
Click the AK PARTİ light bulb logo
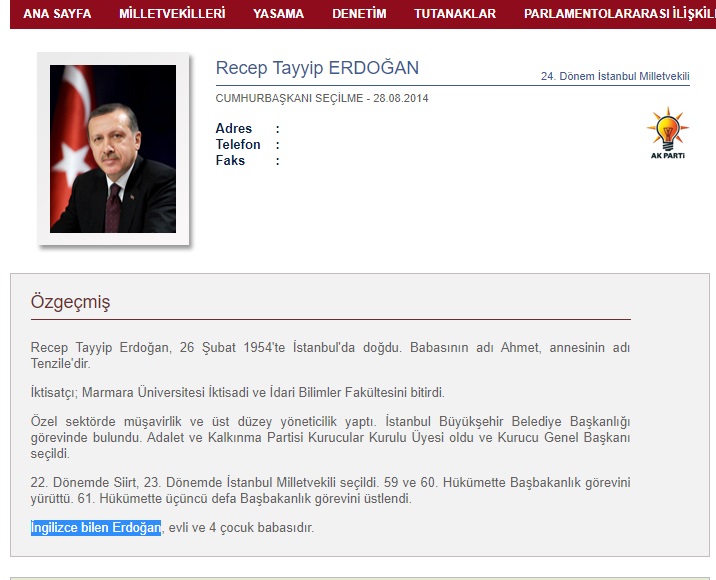(668, 133)
